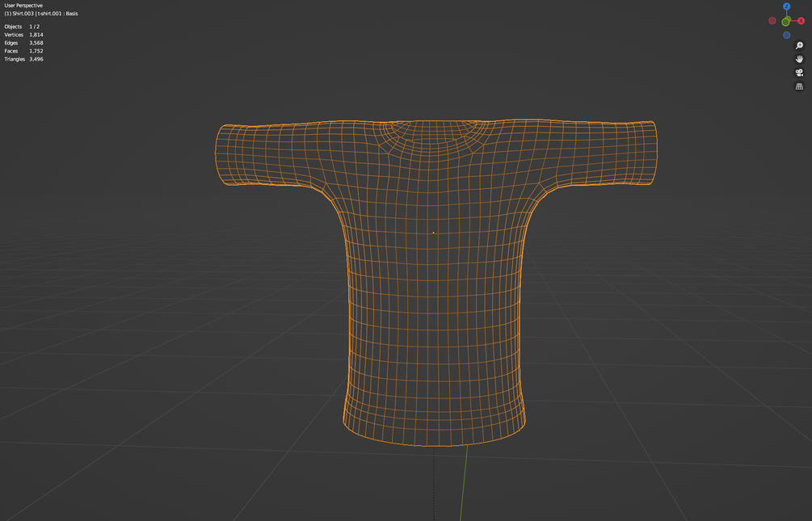812x521 pixels.
Task: Click the Triangles '3,496' statistic
Action: (x=36, y=59)
